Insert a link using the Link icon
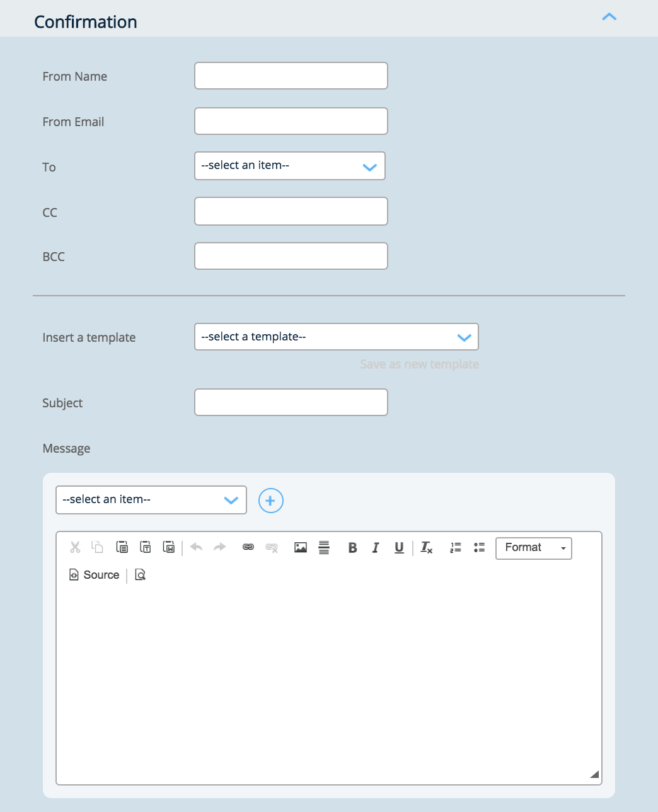658x812 pixels. [248, 547]
